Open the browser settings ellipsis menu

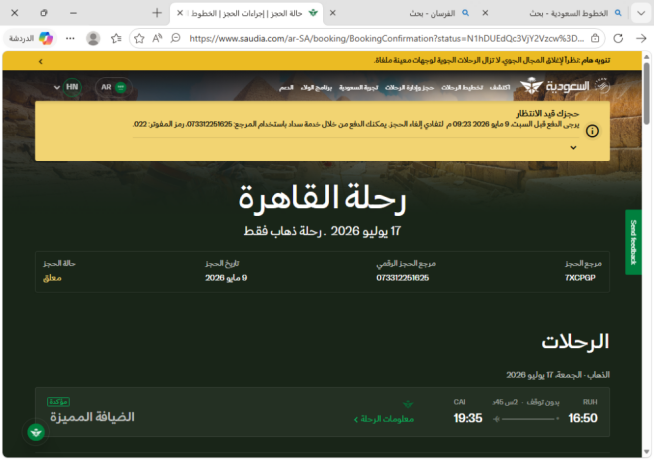point(70,38)
